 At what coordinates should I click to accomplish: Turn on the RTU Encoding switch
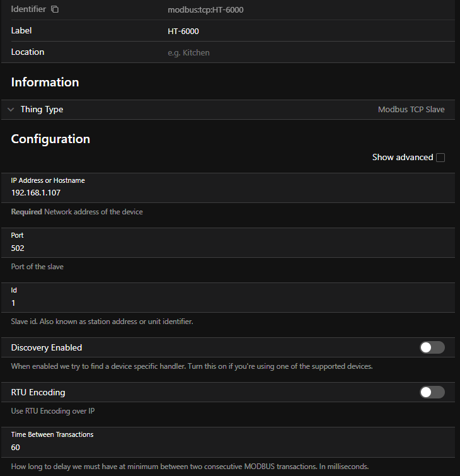(x=432, y=392)
